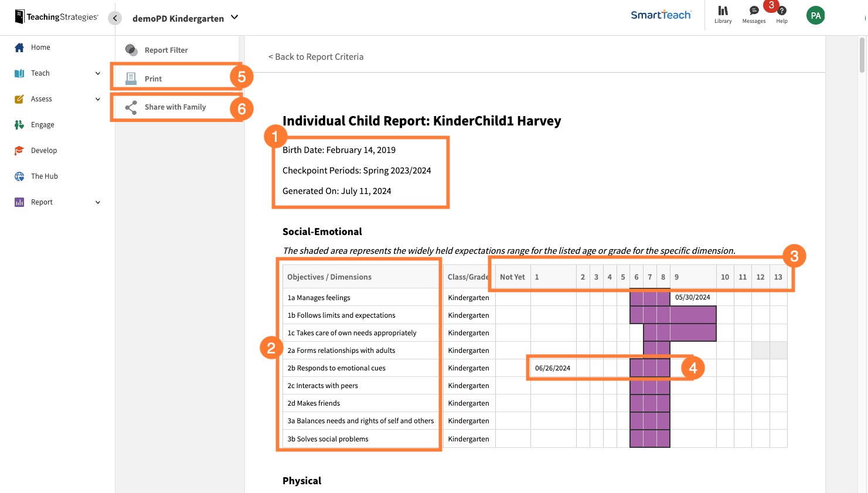Expand the Teach menu chevron
The width and height of the screenshot is (868, 493).
[x=97, y=73]
